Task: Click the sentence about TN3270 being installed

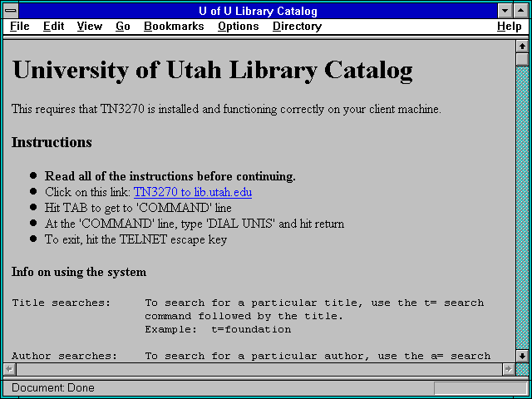Action: click(226, 110)
